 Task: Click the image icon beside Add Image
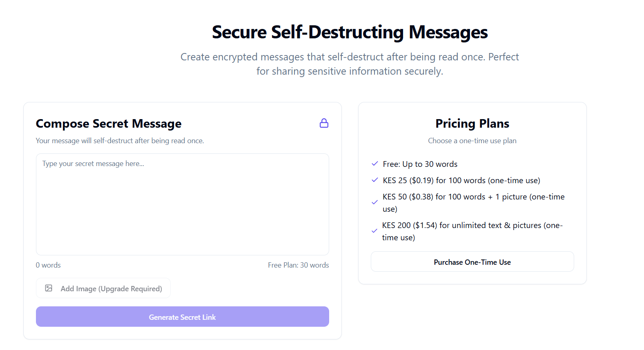tap(49, 288)
